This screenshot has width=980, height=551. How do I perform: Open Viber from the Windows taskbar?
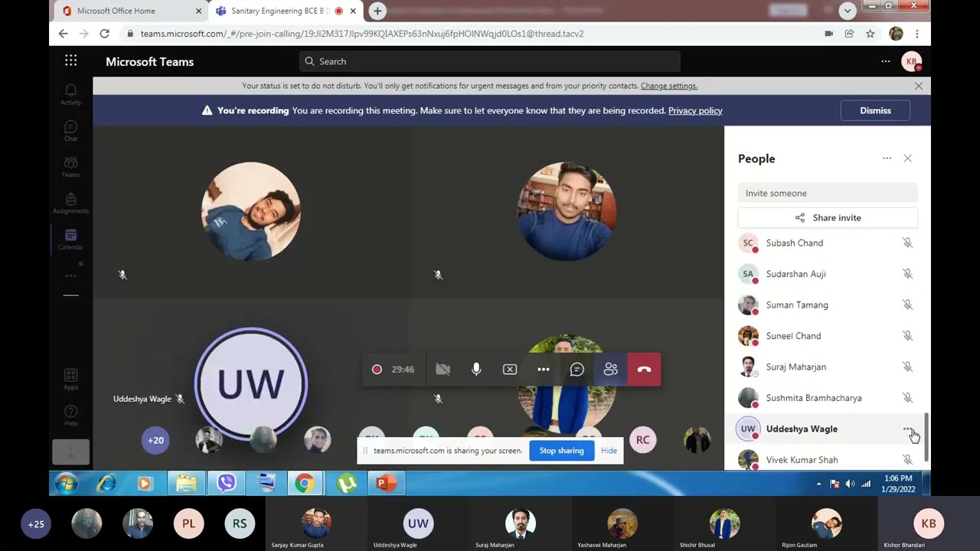[226, 484]
